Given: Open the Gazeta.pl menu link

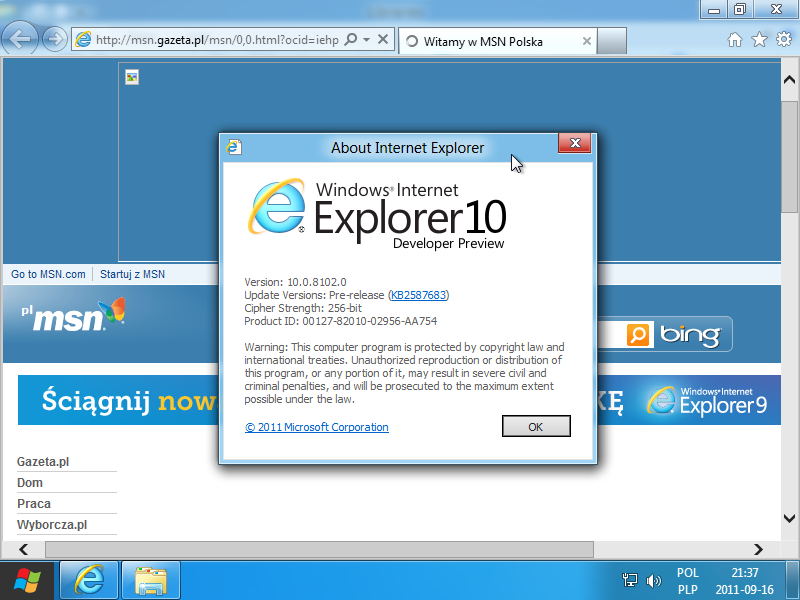Looking at the screenshot, I should pyautogui.click(x=43, y=462).
